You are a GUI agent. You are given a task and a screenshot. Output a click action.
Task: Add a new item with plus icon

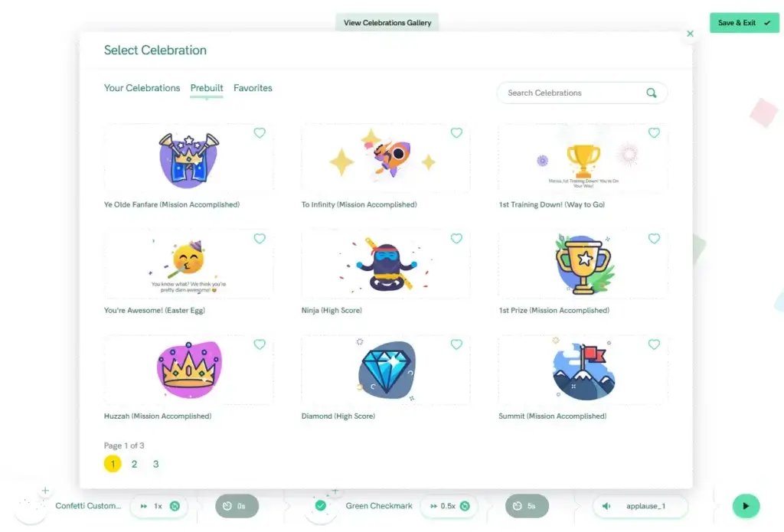coord(45,491)
